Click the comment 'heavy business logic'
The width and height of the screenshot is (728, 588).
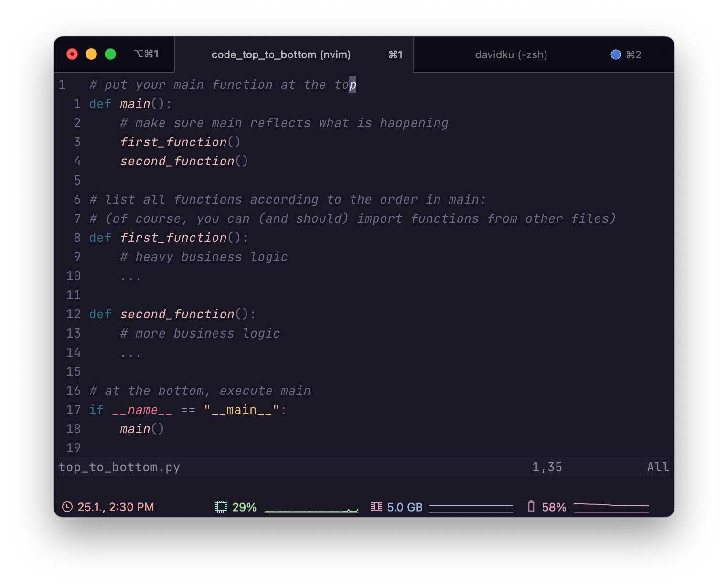coord(204,257)
